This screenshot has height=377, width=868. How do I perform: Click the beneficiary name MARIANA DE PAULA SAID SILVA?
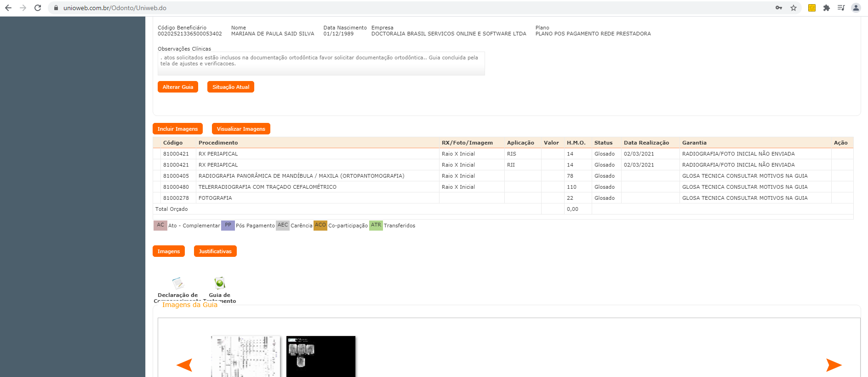pyautogui.click(x=273, y=34)
